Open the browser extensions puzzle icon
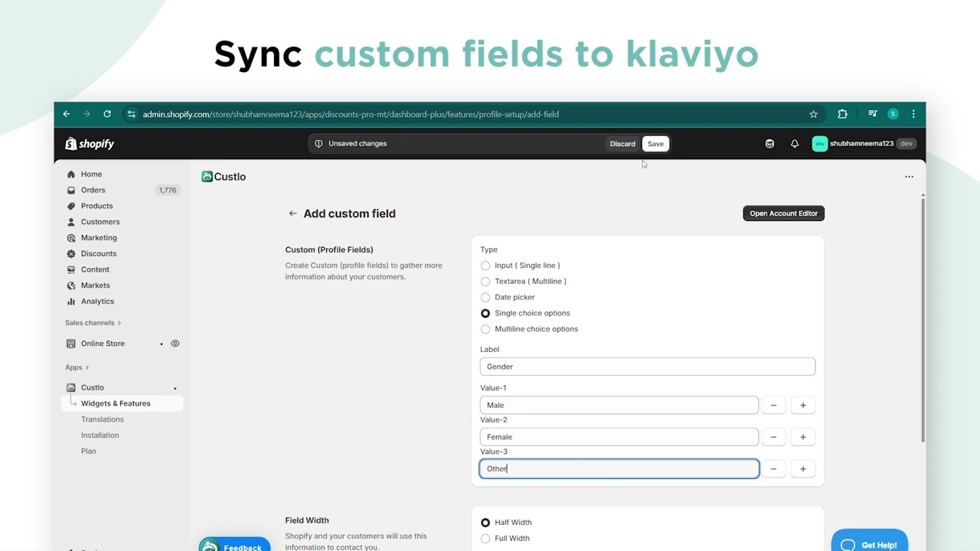The image size is (980, 551). (x=842, y=114)
